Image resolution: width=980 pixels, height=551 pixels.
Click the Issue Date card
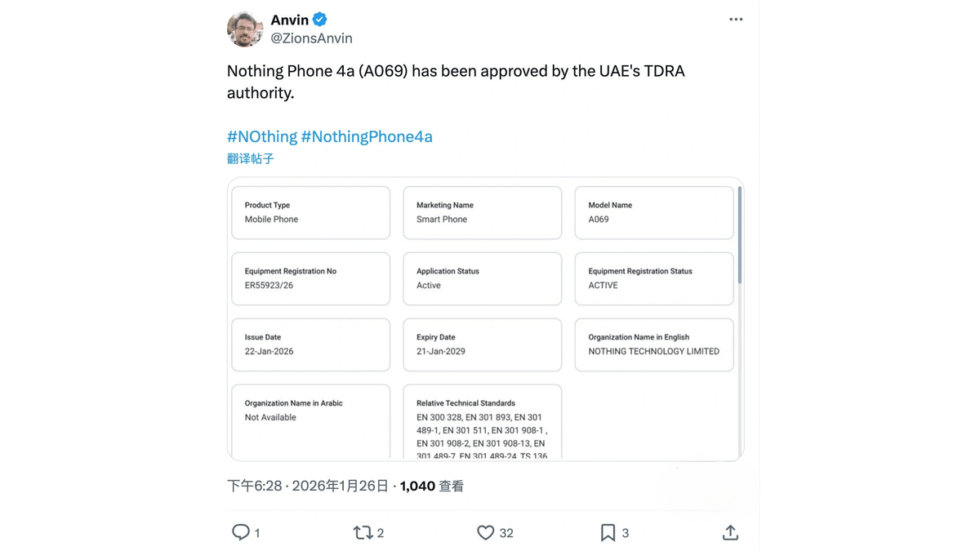click(310, 344)
